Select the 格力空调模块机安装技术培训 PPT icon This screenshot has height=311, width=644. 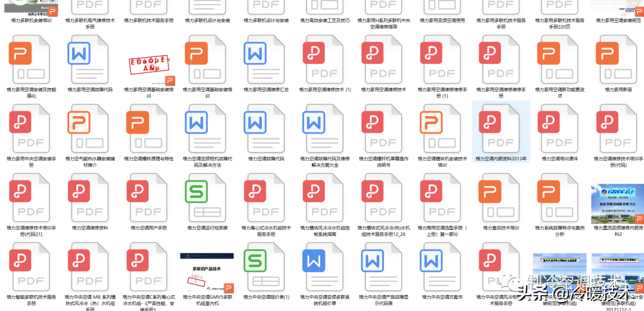pos(440,129)
